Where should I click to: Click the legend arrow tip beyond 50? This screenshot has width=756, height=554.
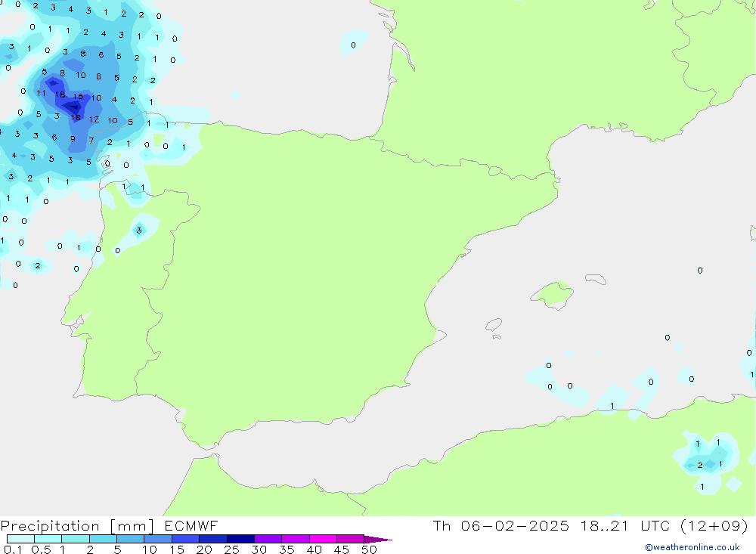click(x=379, y=539)
